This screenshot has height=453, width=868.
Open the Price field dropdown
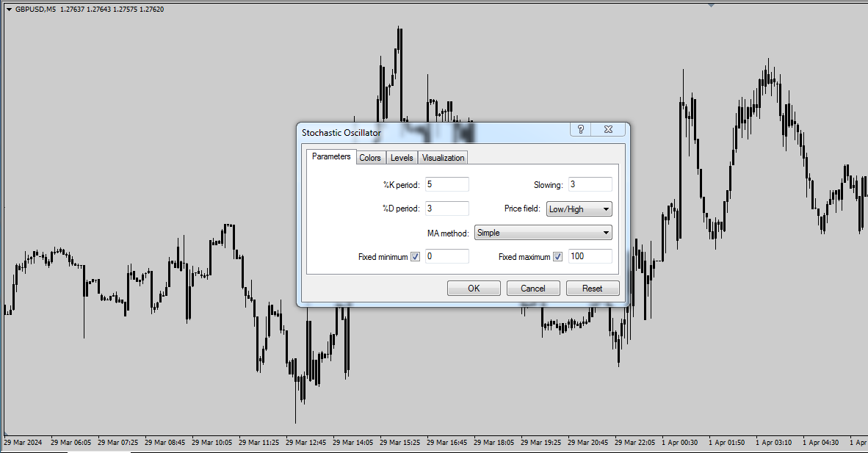579,209
